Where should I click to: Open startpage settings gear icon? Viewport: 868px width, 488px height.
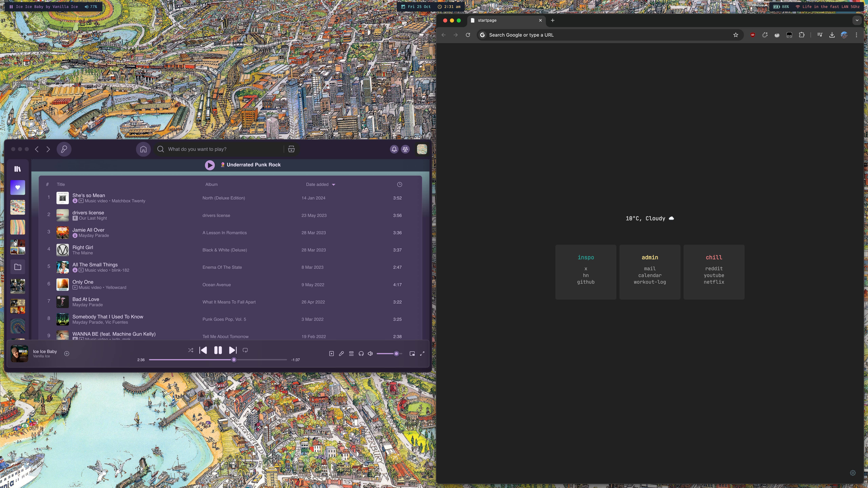[853, 473]
